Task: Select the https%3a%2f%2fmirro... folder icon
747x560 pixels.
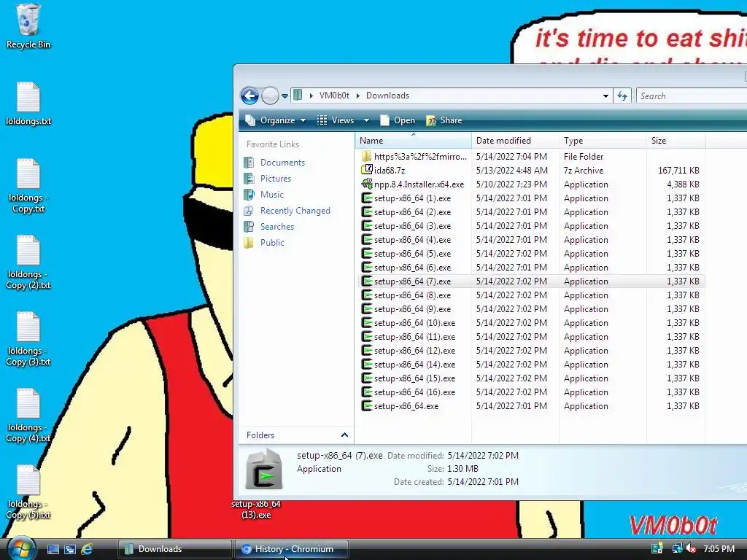Action: click(x=366, y=156)
